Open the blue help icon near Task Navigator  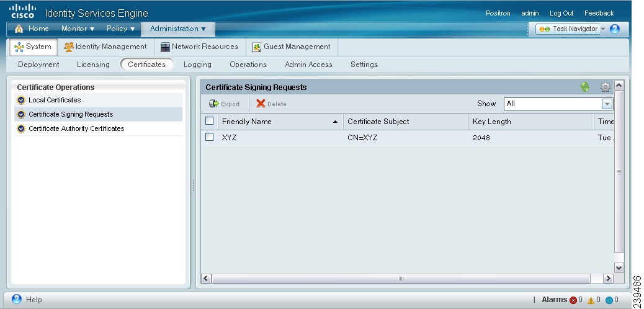coord(614,29)
